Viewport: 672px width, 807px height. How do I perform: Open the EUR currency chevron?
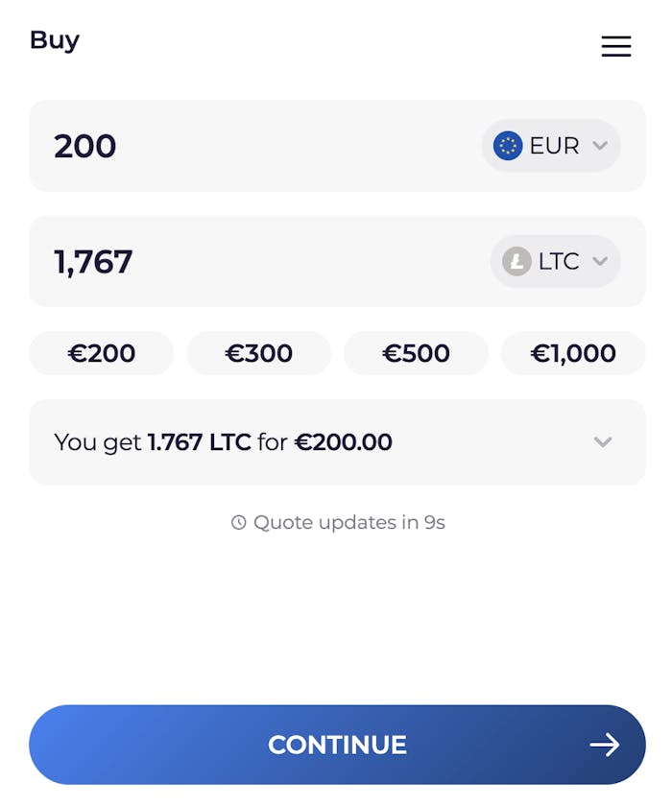[600, 146]
